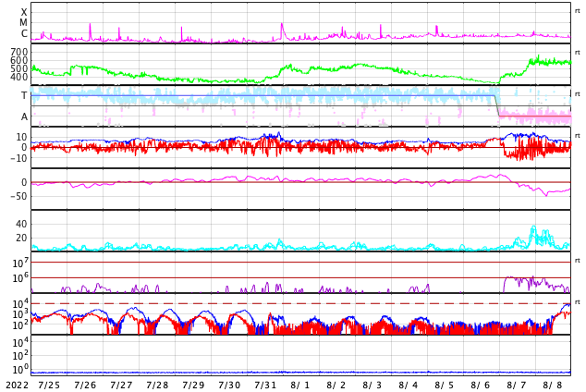Viewport: 586px width, 392px height.
Task: Click the rt marker beside T/A sector panel
Action: [577, 93]
